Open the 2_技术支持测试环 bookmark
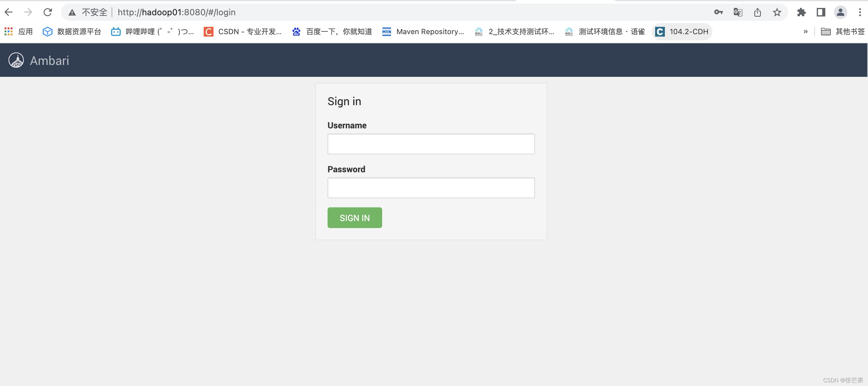868x386 pixels. 514,32
